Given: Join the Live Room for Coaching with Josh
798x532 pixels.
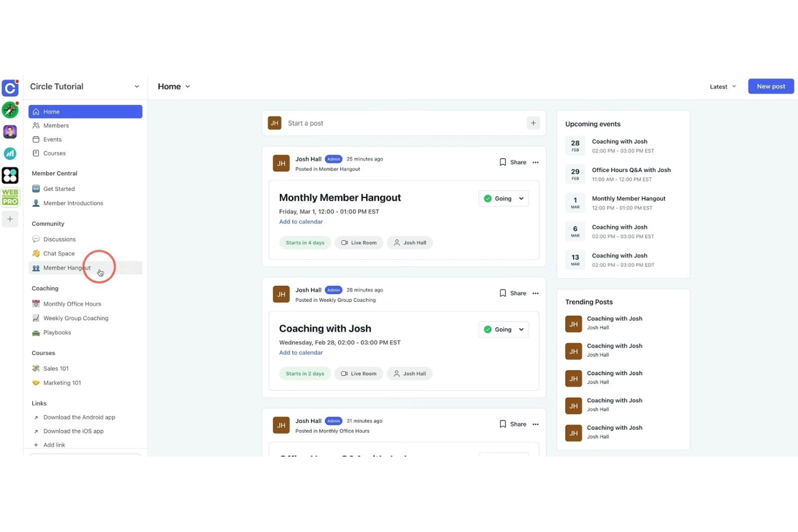Looking at the screenshot, I should pos(359,373).
